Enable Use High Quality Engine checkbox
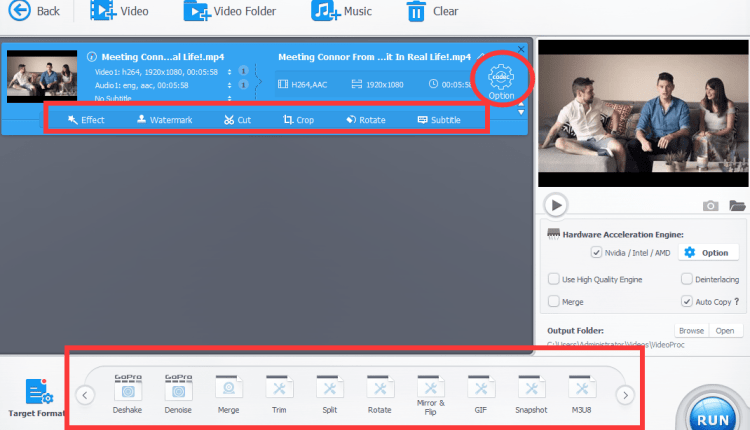Image resolution: width=750 pixels, height=430 pixels. click(554, 279)
